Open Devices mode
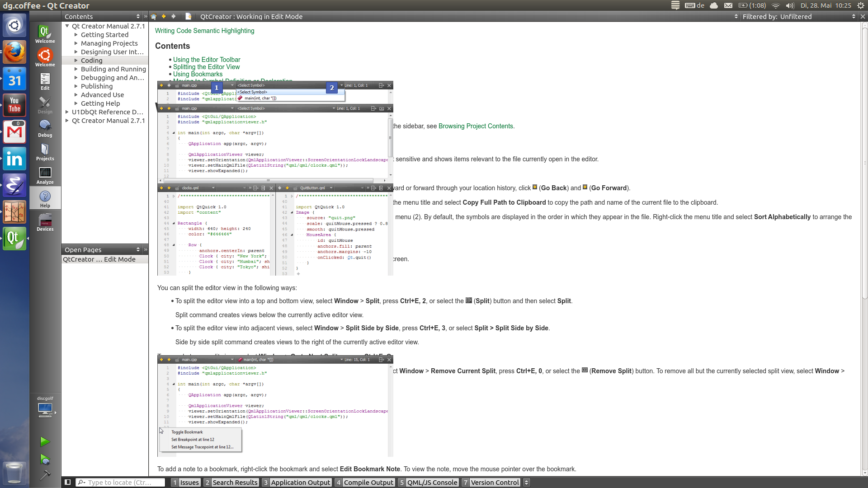Image resolution: width=868 pixels, height=488 pixels. click(45, 222)
